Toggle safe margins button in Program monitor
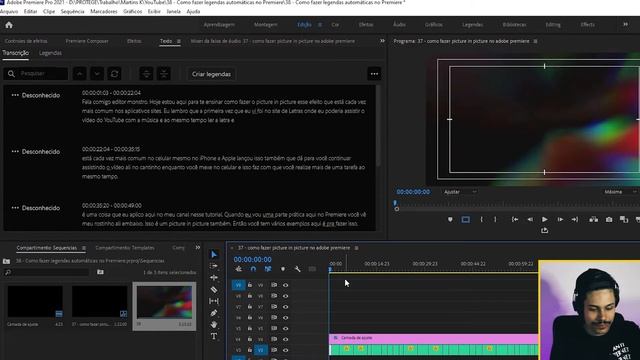The image size is (640, 360). point(465,220)
